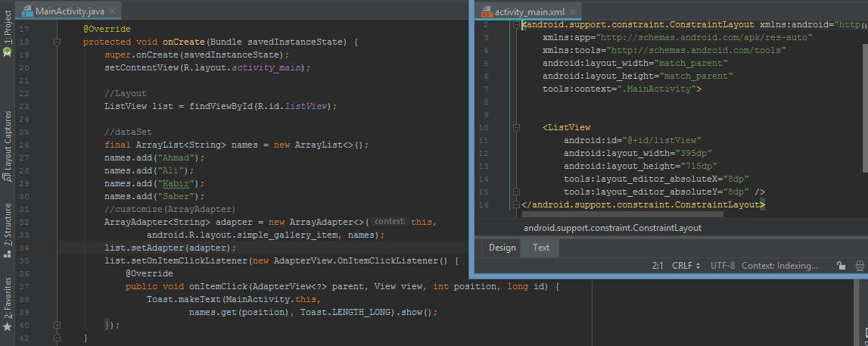Collapse the onCreate method fold at line 18
Image resolution: width=868 pixels, height=346 pixels.
[57, 42]
